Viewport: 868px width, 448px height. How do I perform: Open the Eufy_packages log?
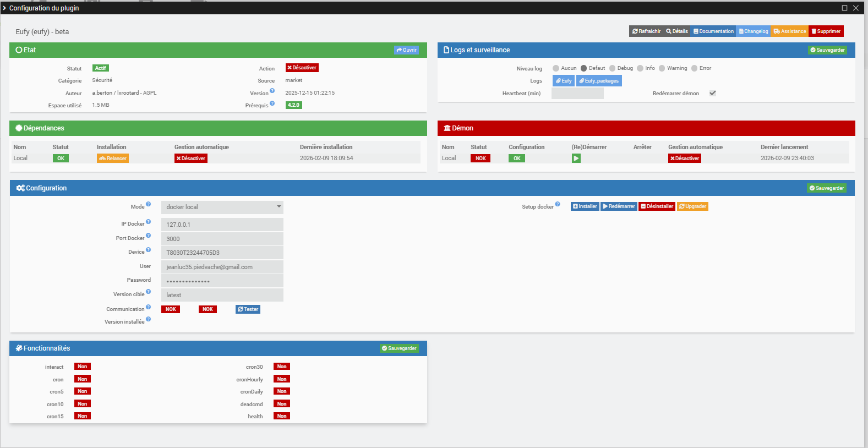599,81
